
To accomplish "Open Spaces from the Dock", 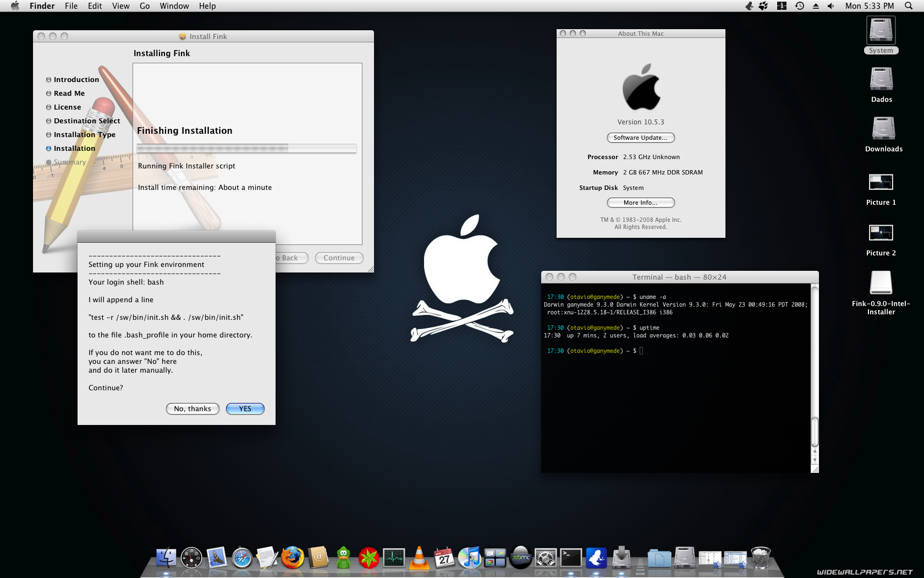I will pos(495,558).
